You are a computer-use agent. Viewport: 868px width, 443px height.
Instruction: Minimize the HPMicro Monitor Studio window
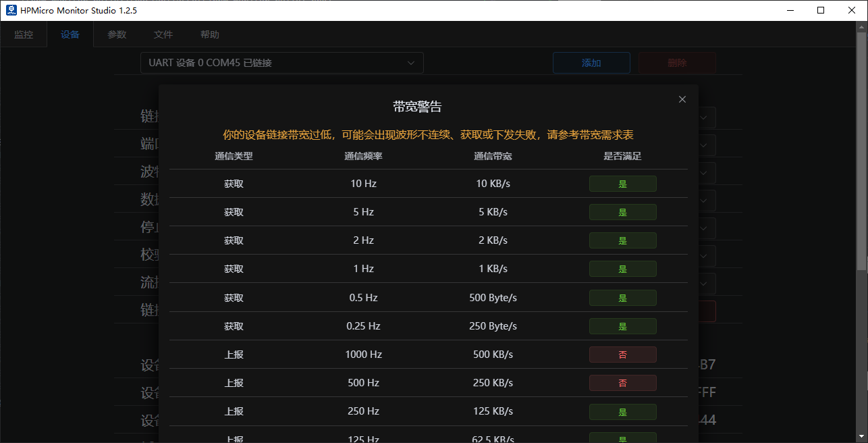790,10
